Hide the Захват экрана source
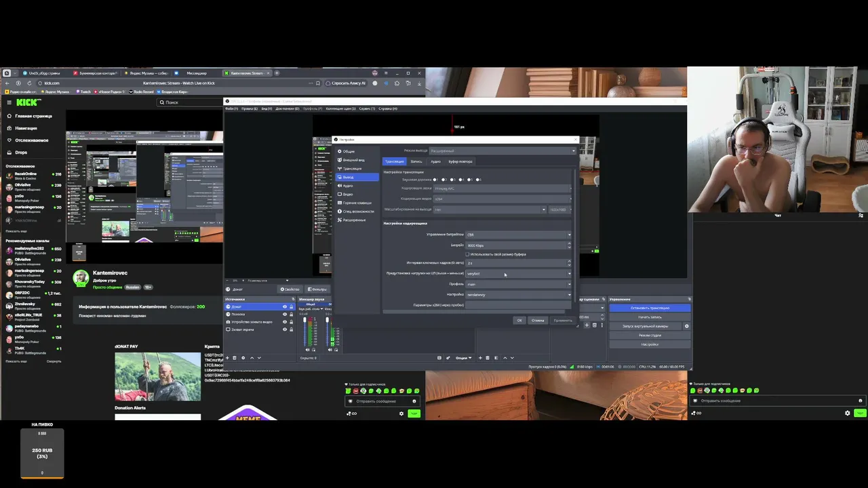Screen dimensions: 868x488 coord(285,329)
